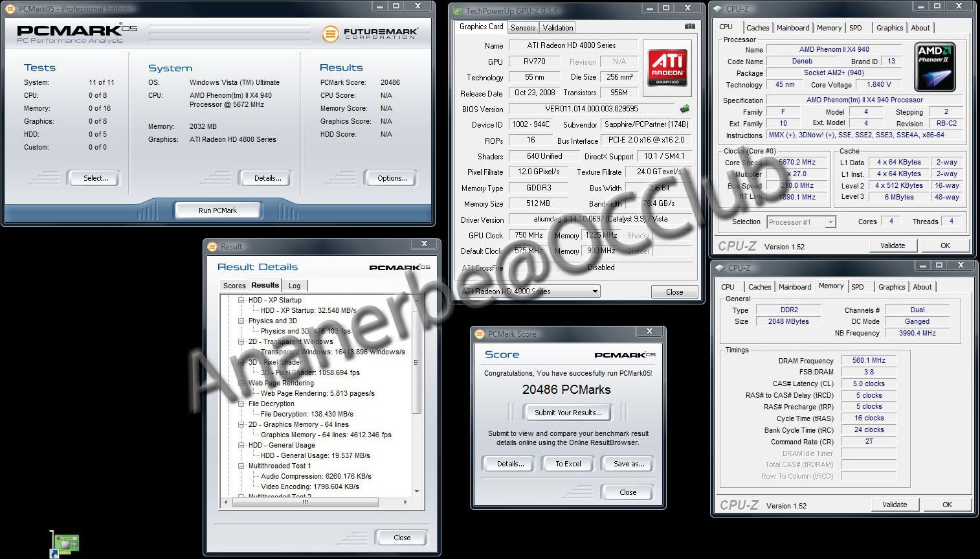
Task: Switch to the Sensors tab in GPU-Z
Action: (523, 28)
